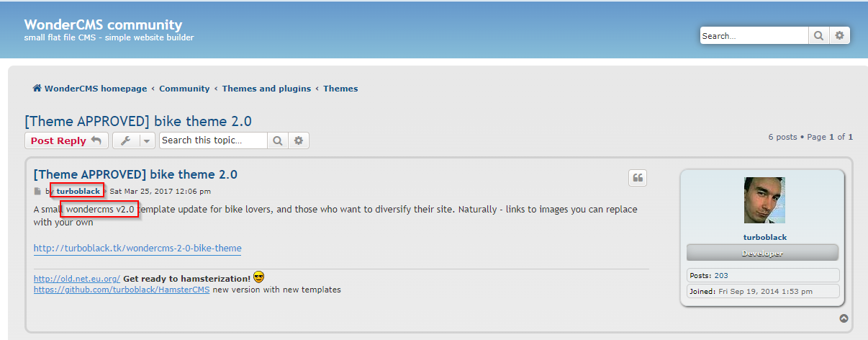Open the turboblack.tk bike theme link
This screenshot has height=340, width=868.
(137, 249)
